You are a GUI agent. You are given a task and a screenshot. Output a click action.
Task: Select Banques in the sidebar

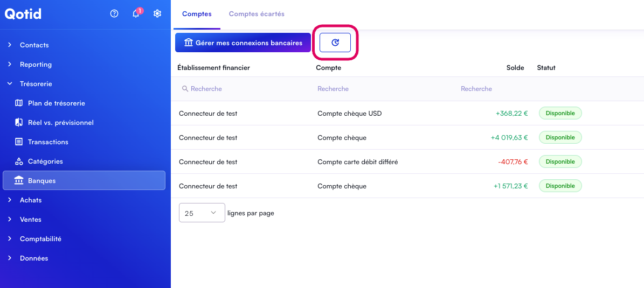pos(42,180)
